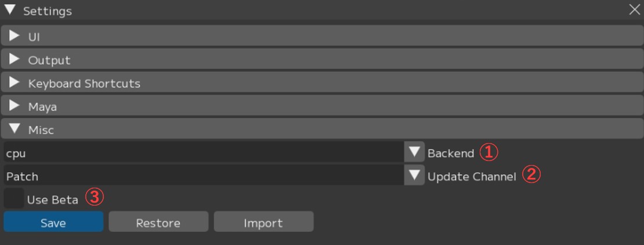Expand the Output section arrow

[x=15, y=60]
